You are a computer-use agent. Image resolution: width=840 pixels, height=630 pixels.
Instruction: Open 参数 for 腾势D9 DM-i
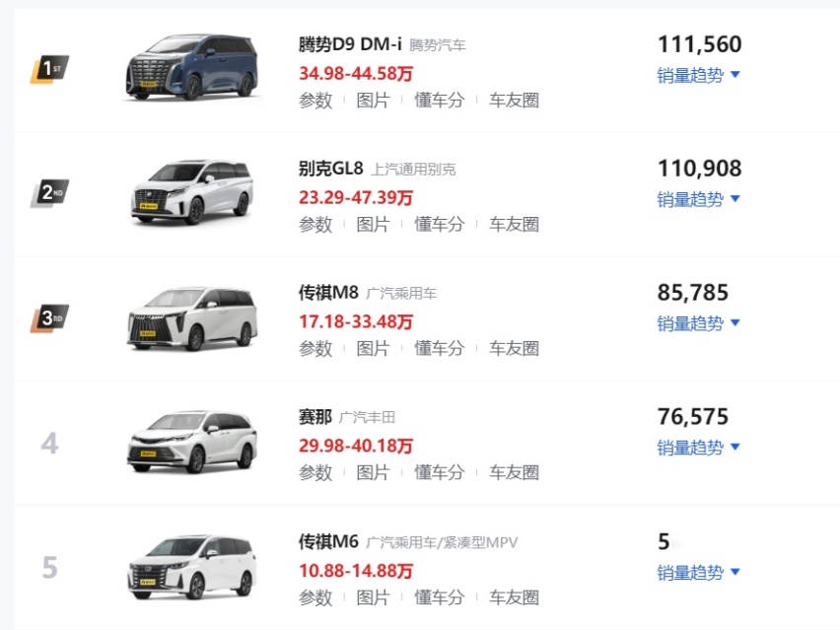tap(315, 101)
